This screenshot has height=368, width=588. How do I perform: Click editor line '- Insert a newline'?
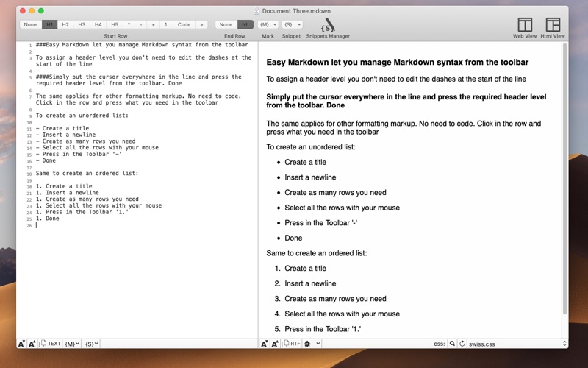tap(65, 135)
